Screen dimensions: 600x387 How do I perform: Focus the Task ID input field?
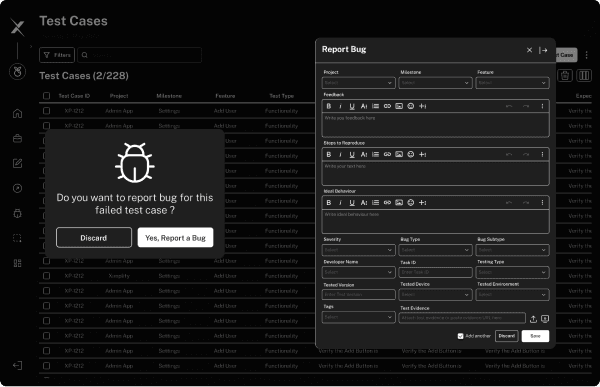click(x=435, y=272)
